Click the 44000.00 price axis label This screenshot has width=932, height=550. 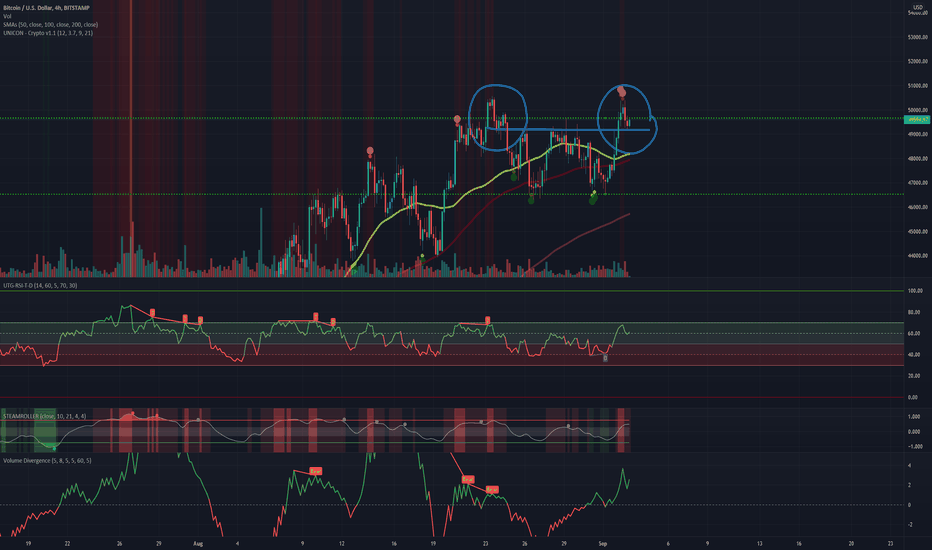[917, 256]
